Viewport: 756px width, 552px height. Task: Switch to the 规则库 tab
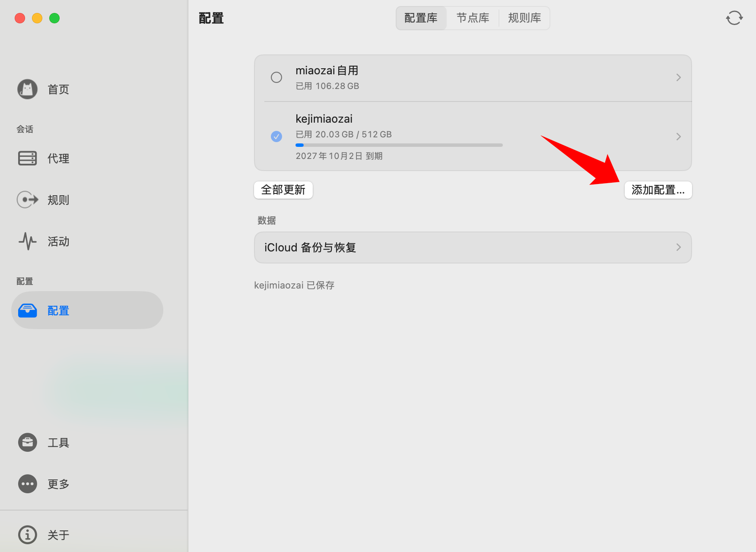(524, 18)
